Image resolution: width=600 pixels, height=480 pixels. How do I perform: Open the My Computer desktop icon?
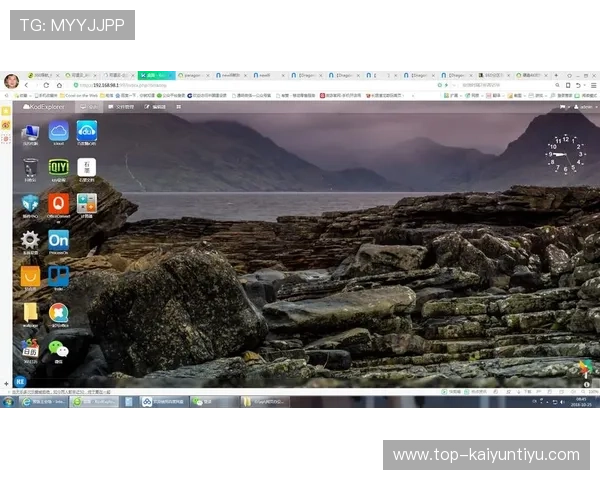[30, 131]
